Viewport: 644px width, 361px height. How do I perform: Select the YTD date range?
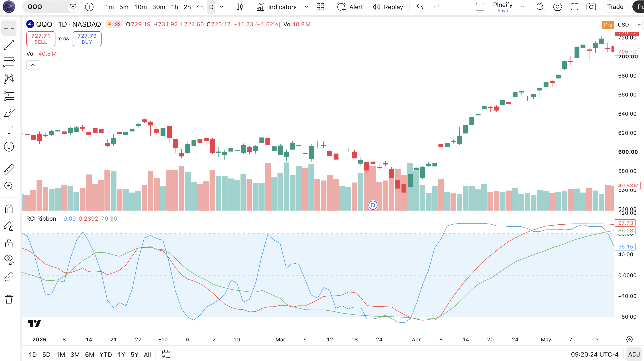(106, 355)
